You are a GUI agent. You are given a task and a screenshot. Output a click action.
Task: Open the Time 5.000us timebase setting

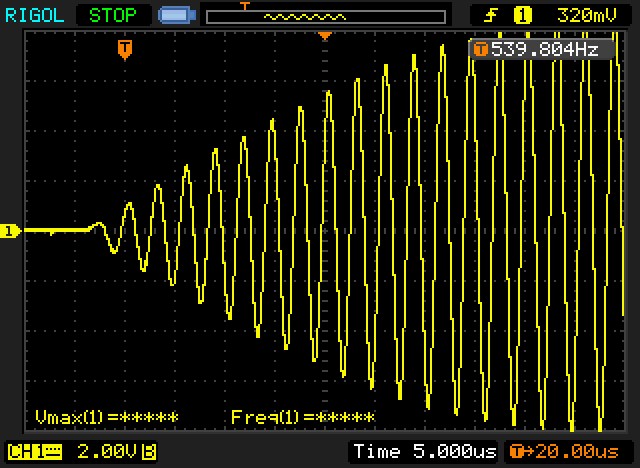[425, 451]
